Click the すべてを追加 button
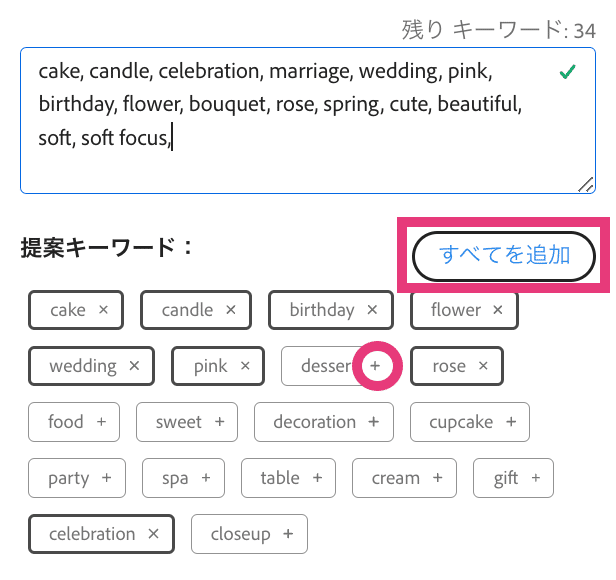The image size is (616, 580). pos(504,256)
